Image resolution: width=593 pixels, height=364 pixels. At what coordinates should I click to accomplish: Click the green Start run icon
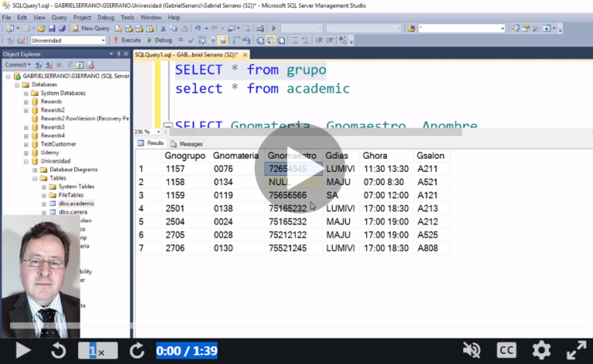273,29
